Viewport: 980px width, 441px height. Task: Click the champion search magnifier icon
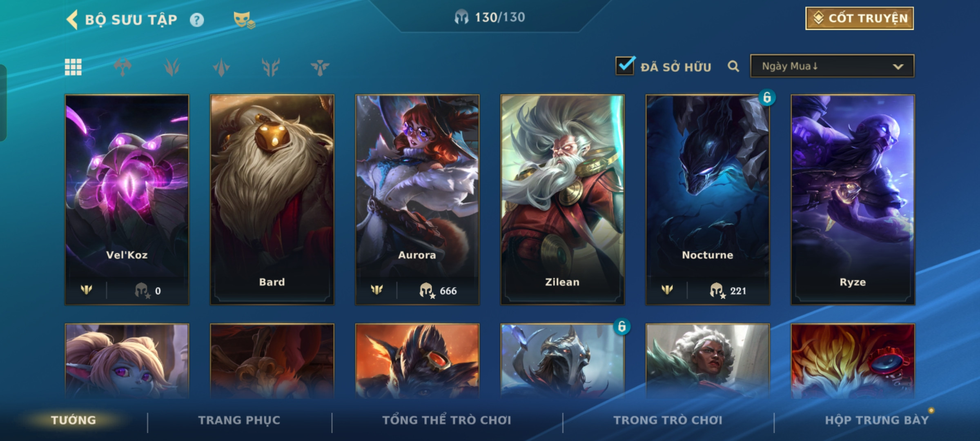(x=733, y=66)
